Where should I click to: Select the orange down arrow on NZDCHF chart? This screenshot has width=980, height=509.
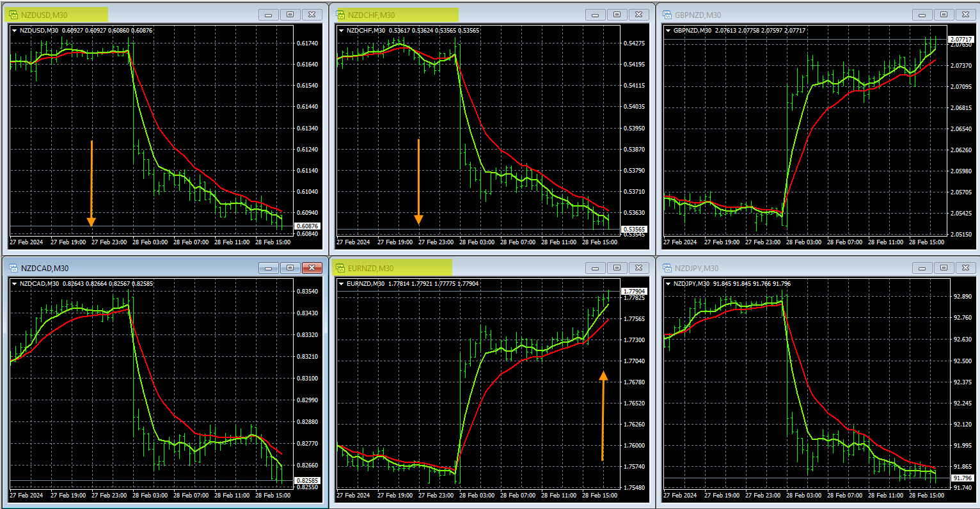tap(418, 182)
